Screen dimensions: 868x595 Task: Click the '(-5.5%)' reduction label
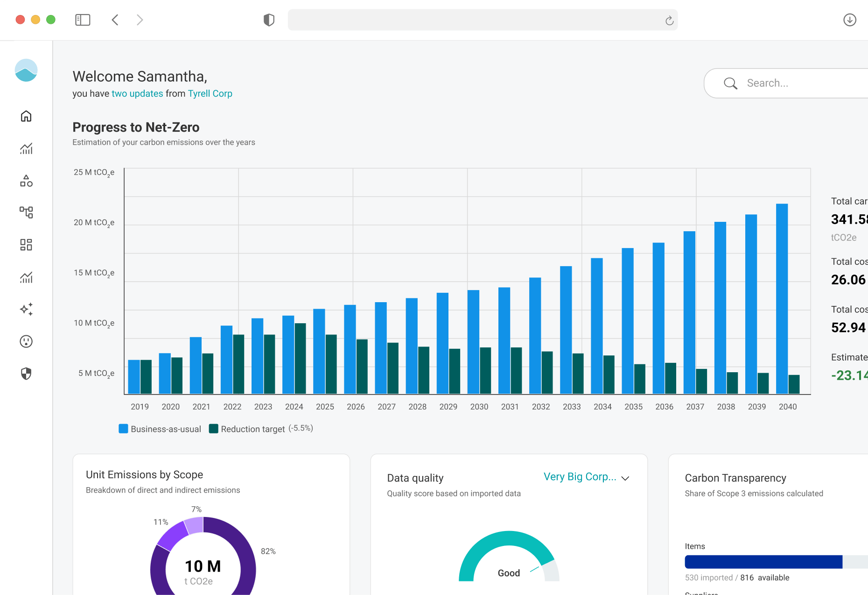[301, 428]
